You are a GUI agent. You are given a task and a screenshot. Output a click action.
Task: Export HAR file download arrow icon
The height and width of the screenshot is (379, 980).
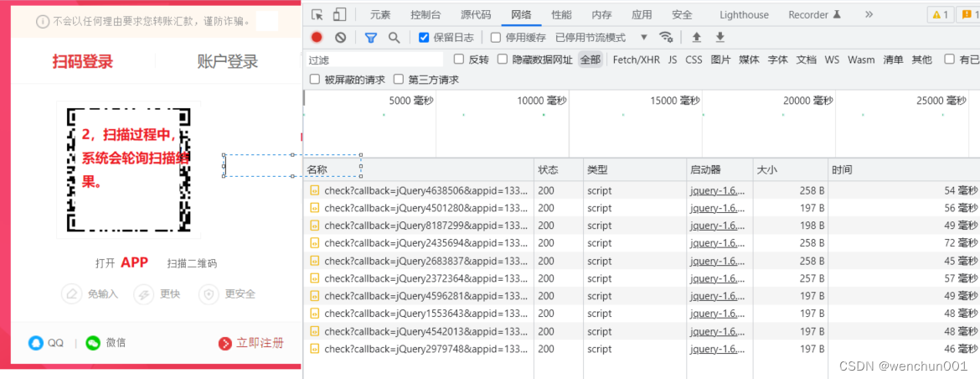pos(720,38)
